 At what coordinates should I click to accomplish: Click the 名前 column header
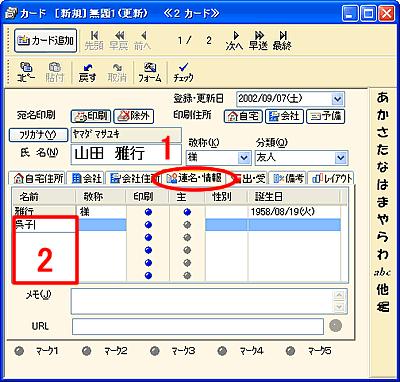tap(44, 197)
